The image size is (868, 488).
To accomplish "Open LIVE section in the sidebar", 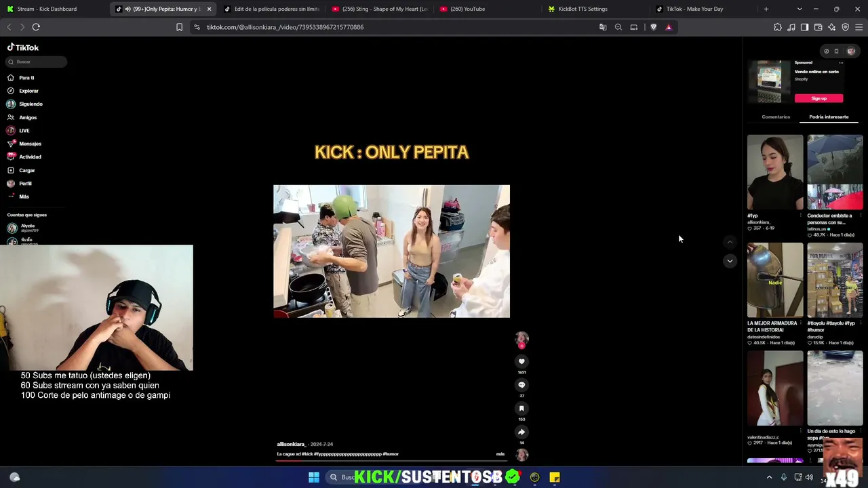I will 18,130.
